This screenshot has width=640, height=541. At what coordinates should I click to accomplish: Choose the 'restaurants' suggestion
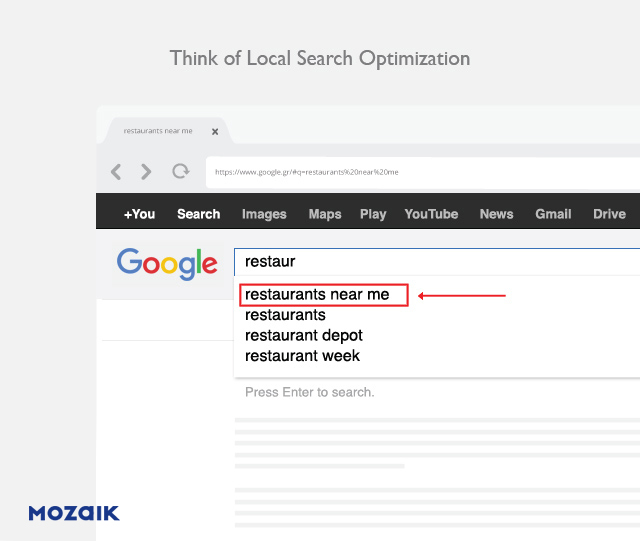coord(285,315)
